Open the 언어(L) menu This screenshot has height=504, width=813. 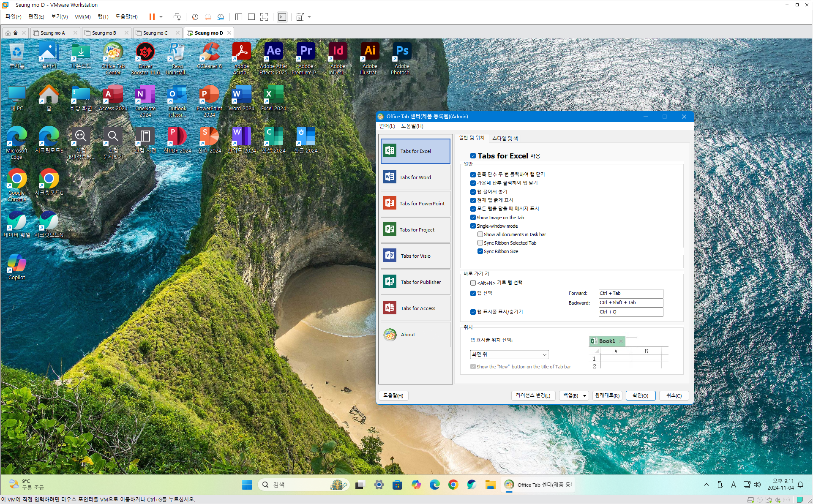(387, 126)
